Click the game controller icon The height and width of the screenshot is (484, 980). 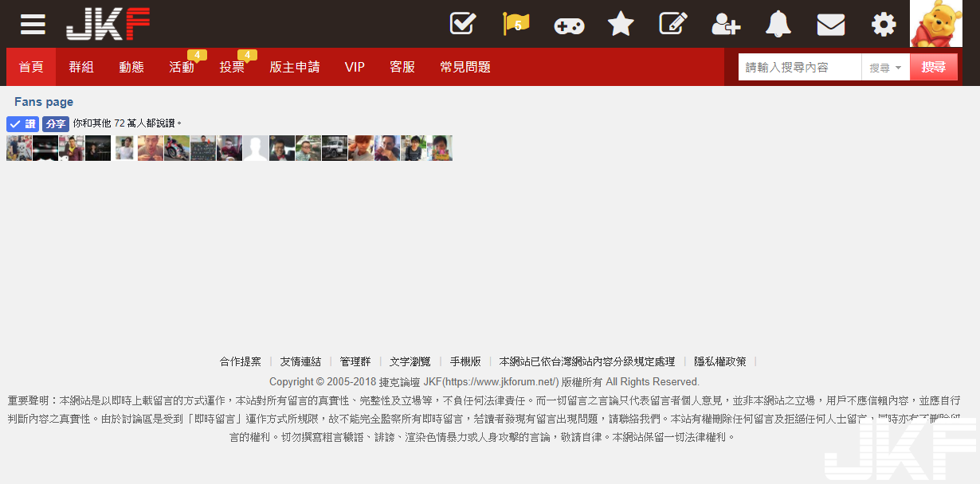569,25
